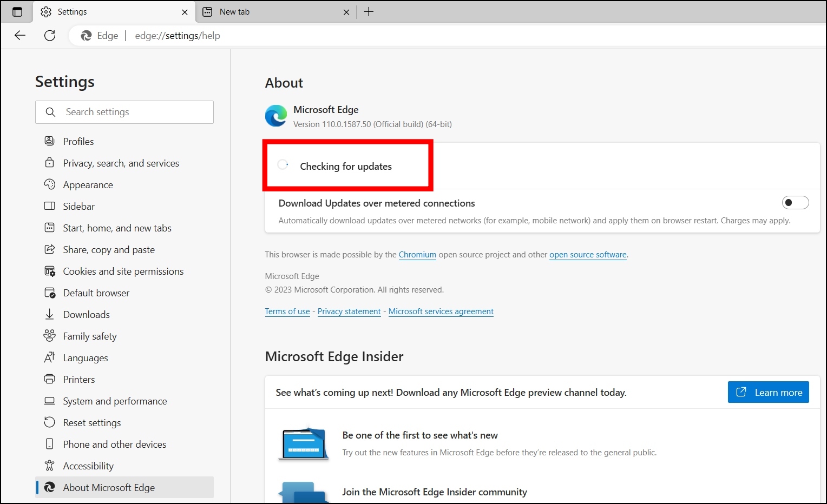The image size is (827, 504).
Task: Click the Profiles icon in the sidebar
Action: coord(49,141)
